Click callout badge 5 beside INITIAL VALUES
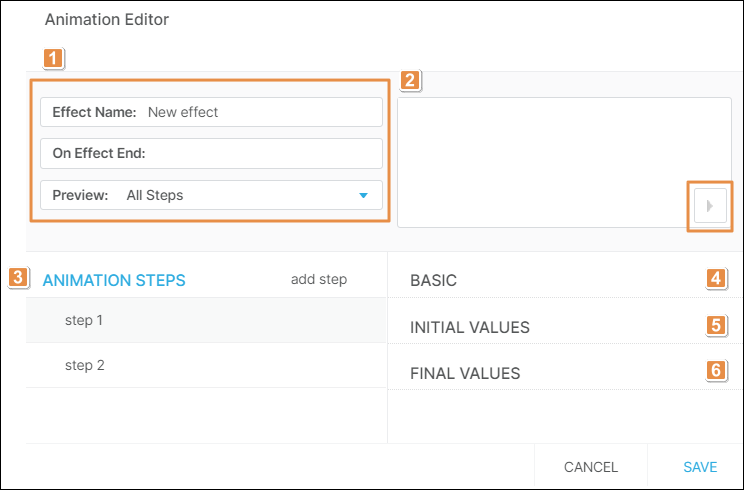 [x=715, y=325]
